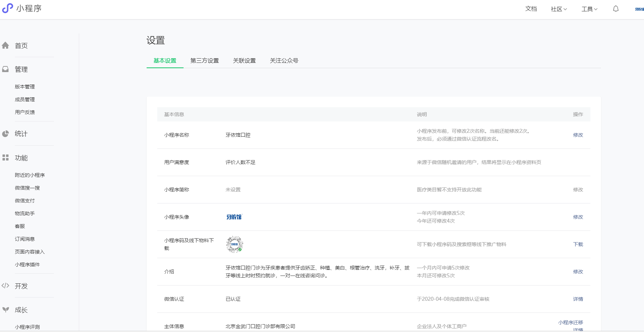Click the introduction text starting 牙依馆口腔门诊为牙疾患者
This screenshot has width=644, height=332.
(317, 272)
